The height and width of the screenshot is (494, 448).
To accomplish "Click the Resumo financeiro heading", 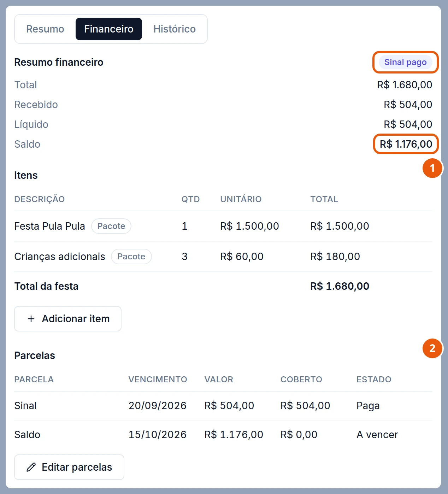I will coord(59,62).
